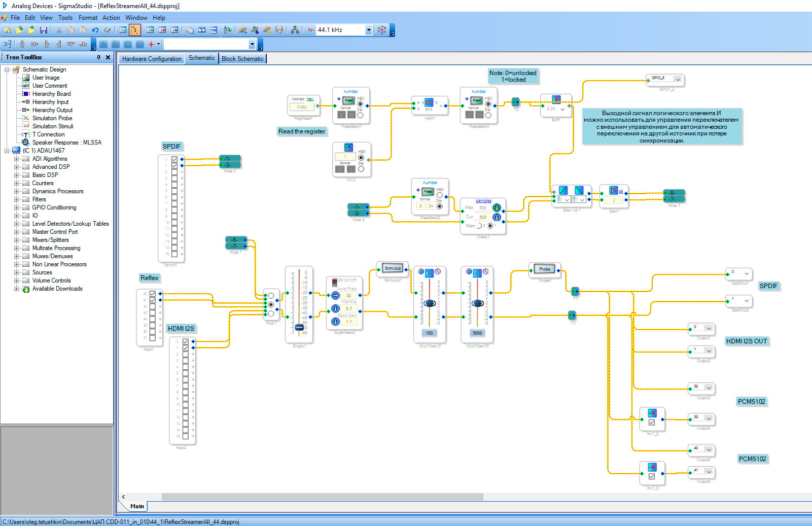812x526 pixels.
Task: Click the 5000 frequency value field
Action: [477, 333]
